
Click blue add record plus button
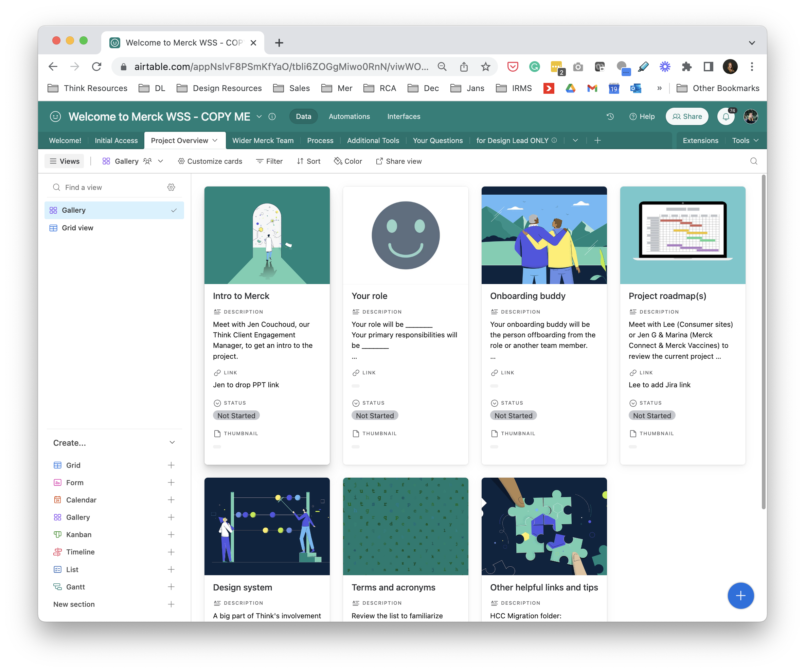pyautogui.click(x=740, y=595)
